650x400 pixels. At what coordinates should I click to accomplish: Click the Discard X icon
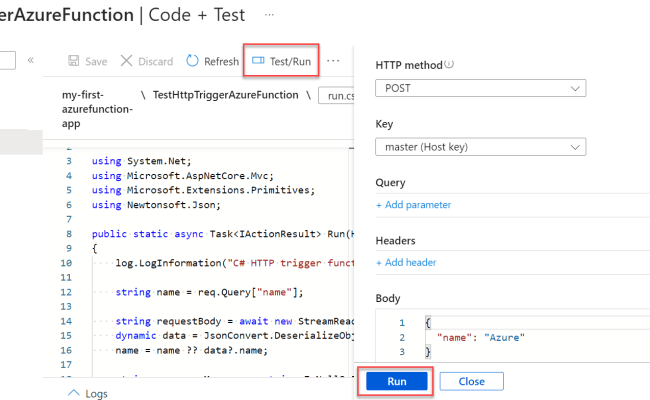point(126,61)
